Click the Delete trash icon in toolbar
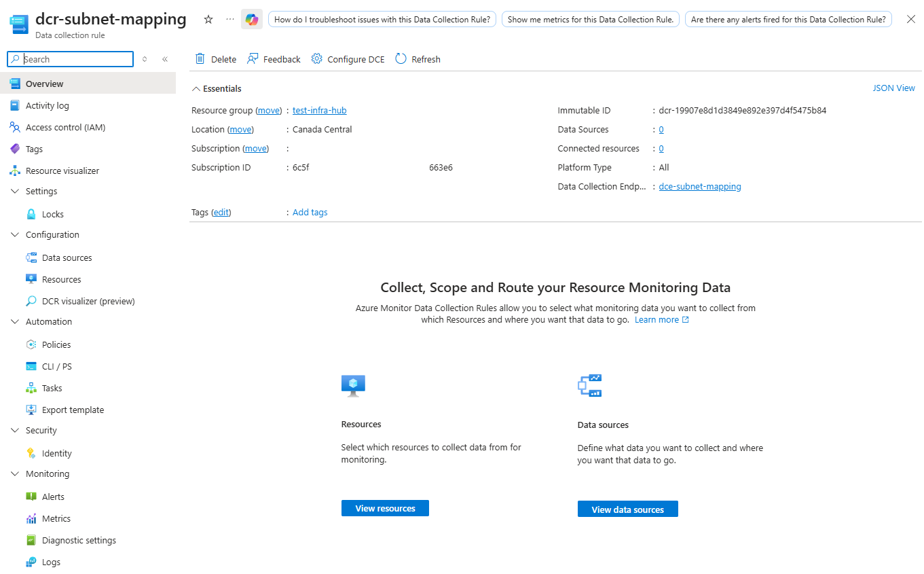 [200, 59]
